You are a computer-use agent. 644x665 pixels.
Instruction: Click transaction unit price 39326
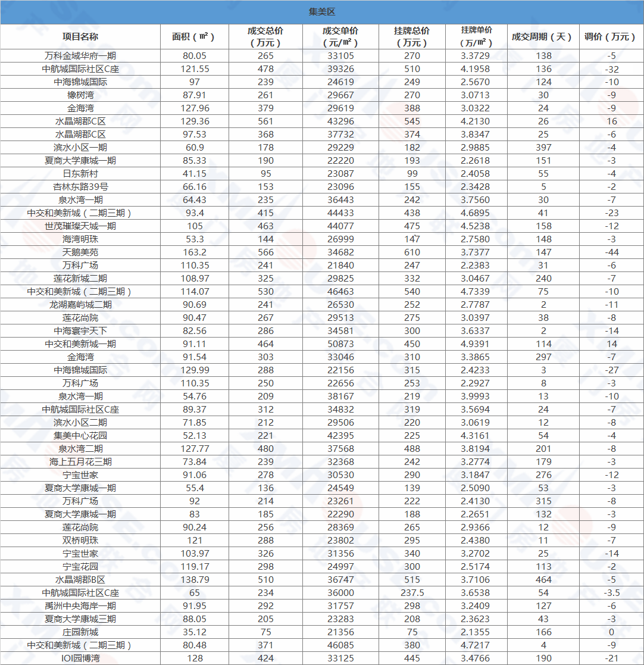click(x=340, y=69)
